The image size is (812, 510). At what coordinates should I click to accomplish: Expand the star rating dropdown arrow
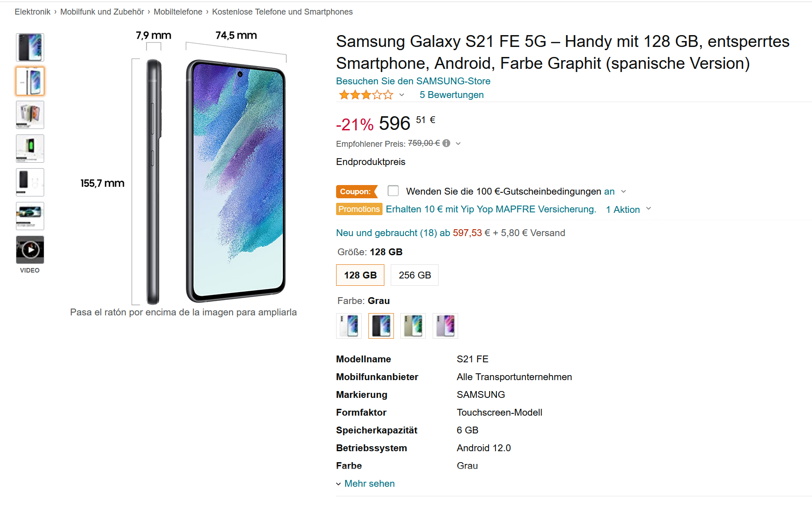402,95
